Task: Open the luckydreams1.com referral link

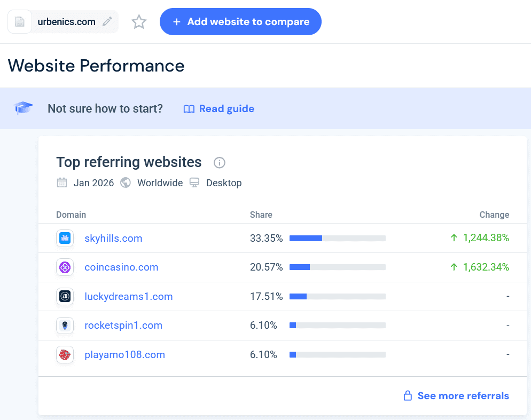Action: (x=128, y=296)
